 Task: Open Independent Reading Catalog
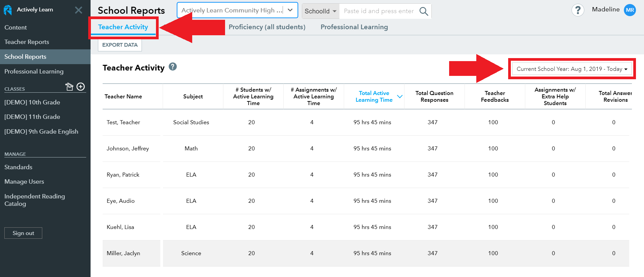35,200
